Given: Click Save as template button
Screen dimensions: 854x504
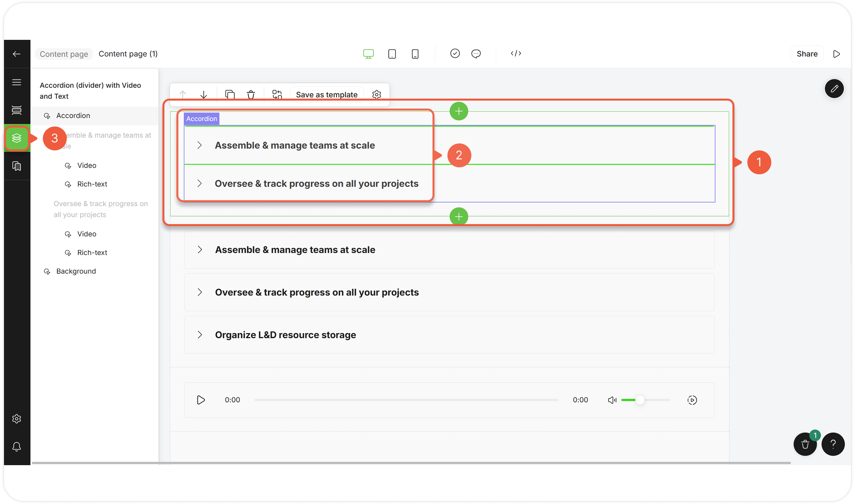Looking at the screenshot, I should 327,94.
